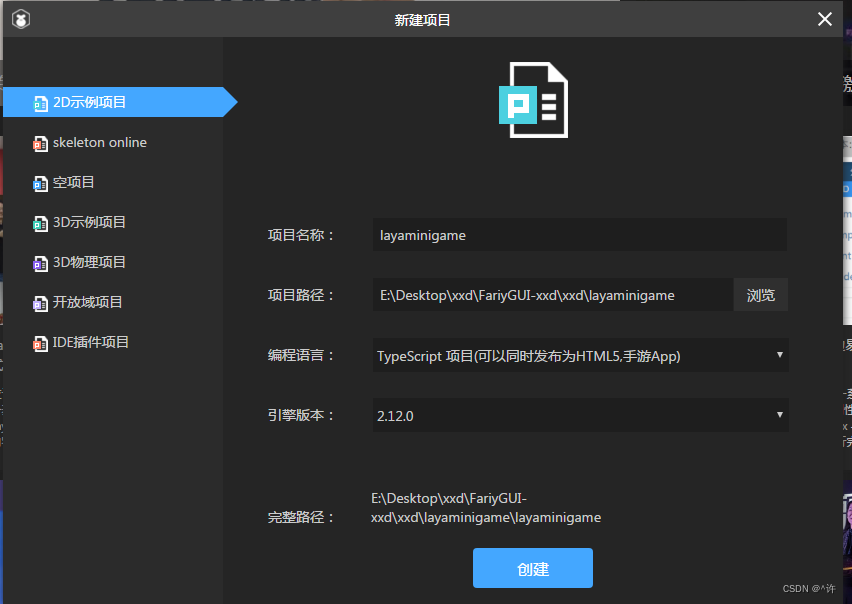
Task: Click the 新建项目 dialog title
Action: click(422, 20)
